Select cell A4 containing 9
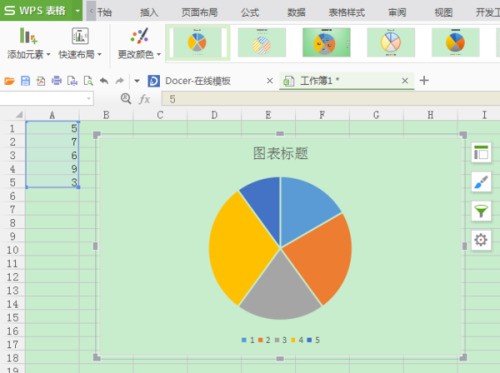 coord(52,169)
